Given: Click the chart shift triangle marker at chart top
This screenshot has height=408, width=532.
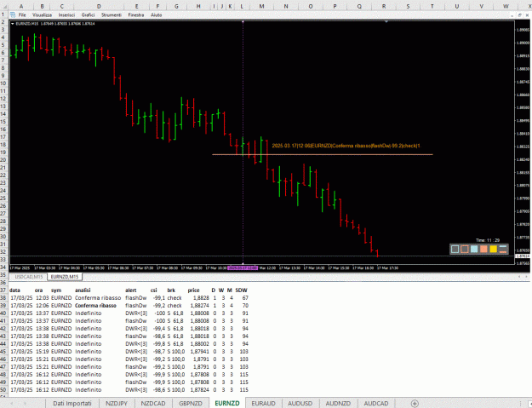Looking at the screenshot, I should pos(386,22).
